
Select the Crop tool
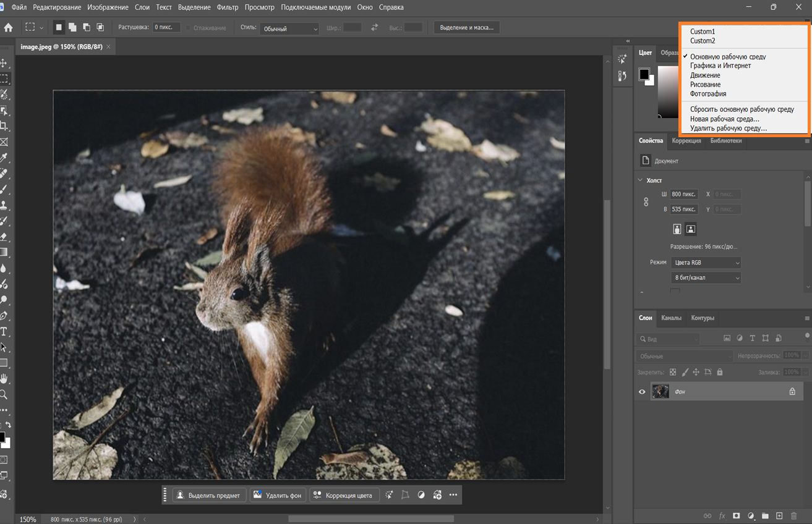(x=6, y=126)
